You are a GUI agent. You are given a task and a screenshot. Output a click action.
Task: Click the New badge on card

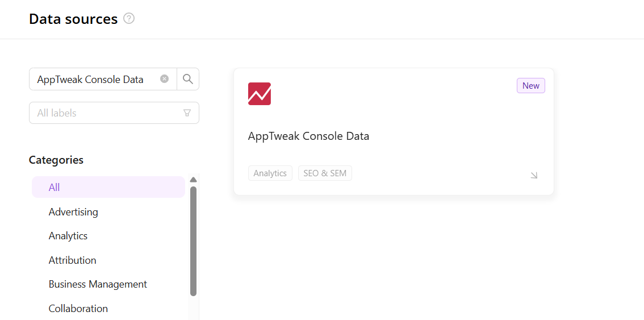(x=530, y=86)
